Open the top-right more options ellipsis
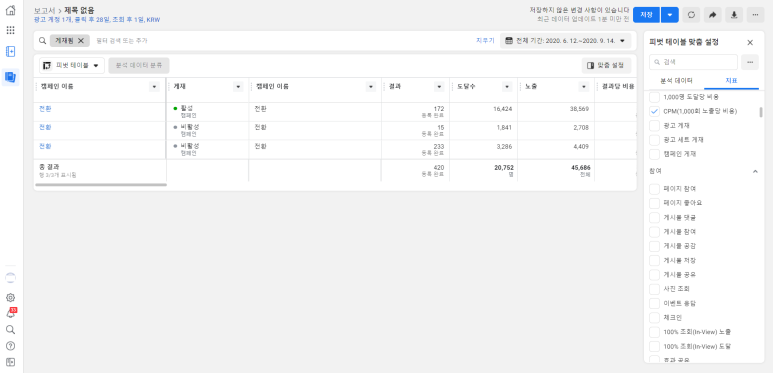 click(x=755, y=15)
